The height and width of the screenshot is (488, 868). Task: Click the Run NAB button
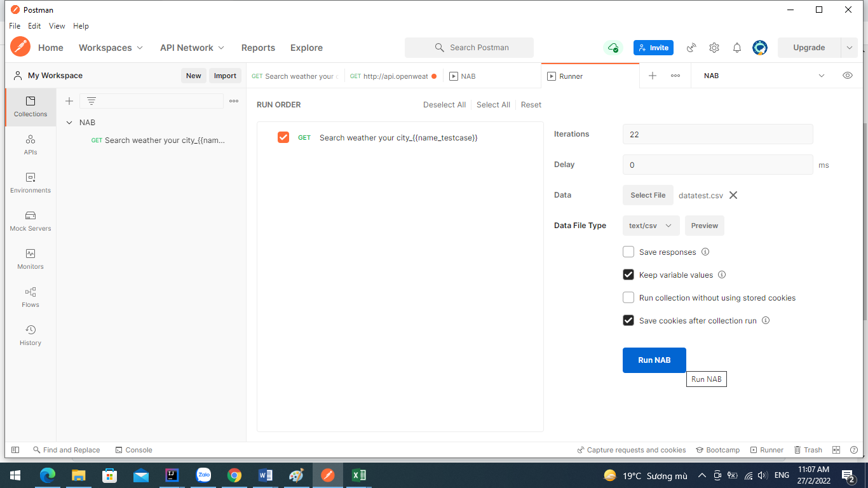pos(654,360)
